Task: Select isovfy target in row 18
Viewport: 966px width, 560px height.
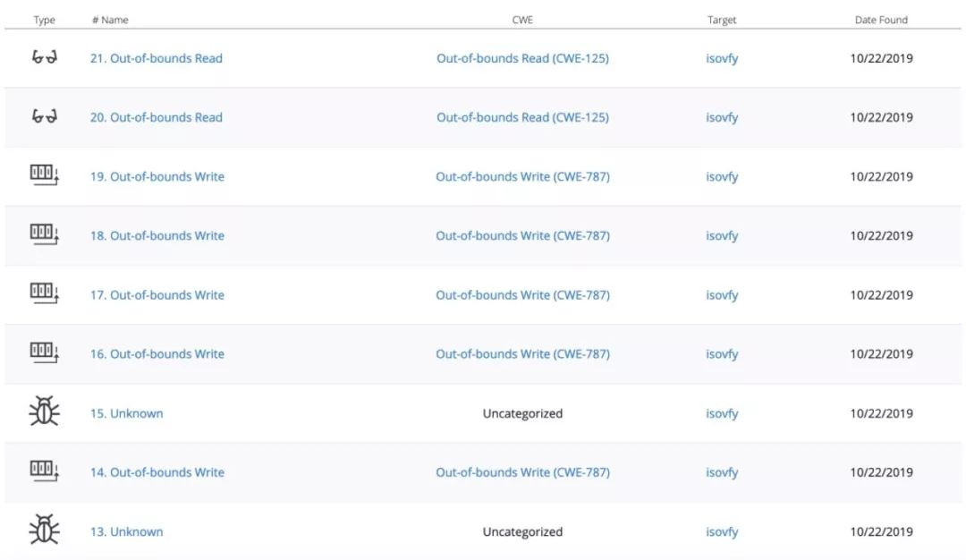Action: 722,236
